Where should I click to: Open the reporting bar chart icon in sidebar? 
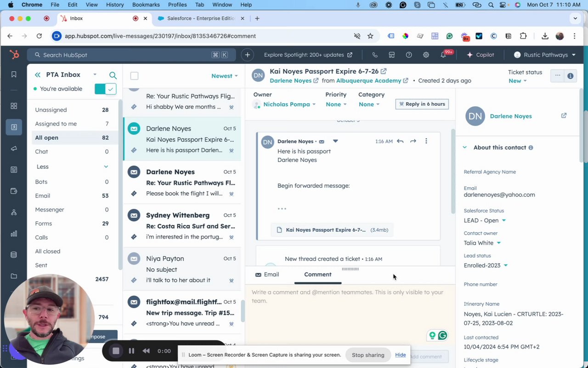coord(14,233)
